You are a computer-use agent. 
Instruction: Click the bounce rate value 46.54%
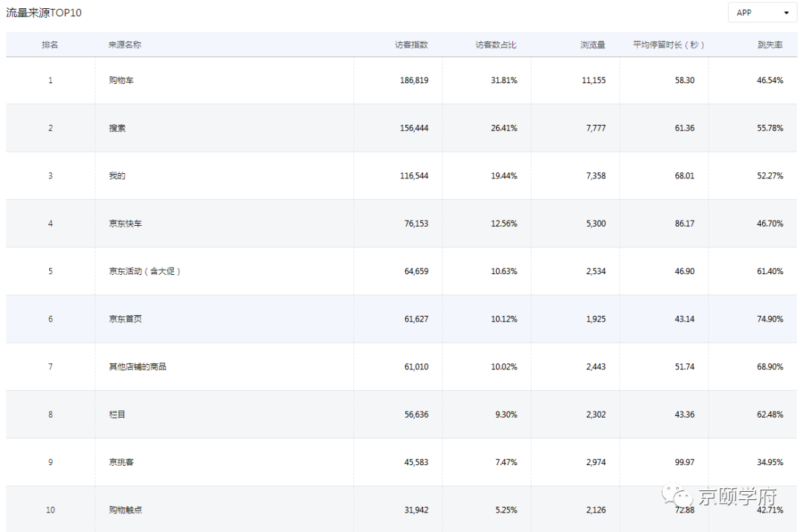(770, 80)
